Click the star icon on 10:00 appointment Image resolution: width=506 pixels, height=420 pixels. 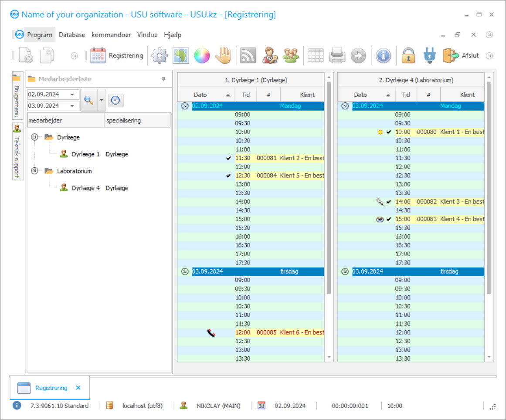(380, 132)
